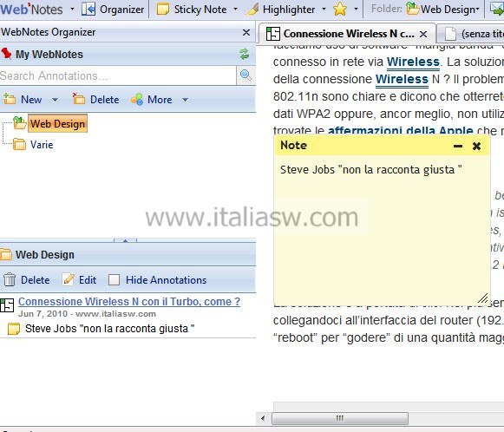Viewport: 504px width, 432px height.
Task: Collapse the panel splitter arrow
Action: 125,240
